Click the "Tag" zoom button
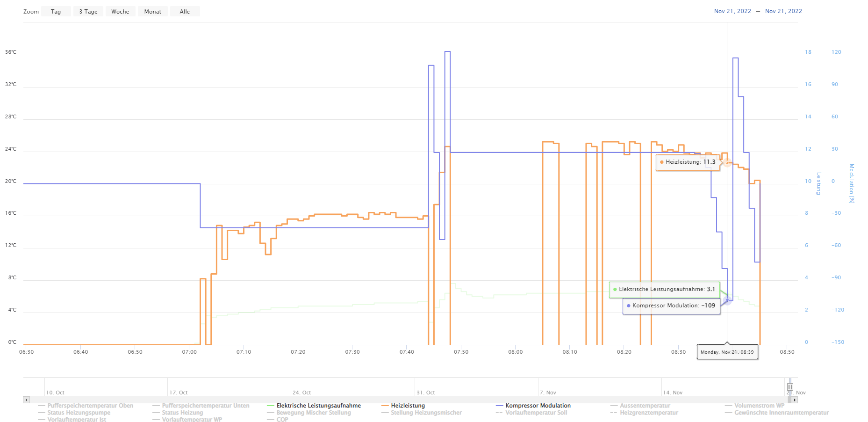The width and height of the screenshot is (868, 422). (56, 11)
